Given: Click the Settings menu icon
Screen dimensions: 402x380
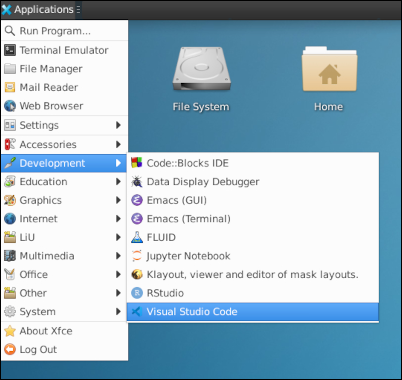Looking at the screenshot, I should (x=10, y=125).
